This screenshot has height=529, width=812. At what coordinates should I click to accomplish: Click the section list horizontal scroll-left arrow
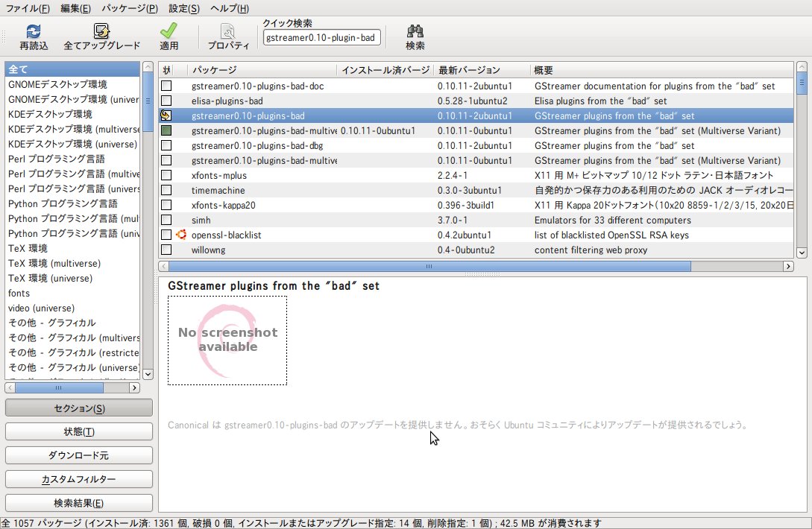click(x=10, y=387)
